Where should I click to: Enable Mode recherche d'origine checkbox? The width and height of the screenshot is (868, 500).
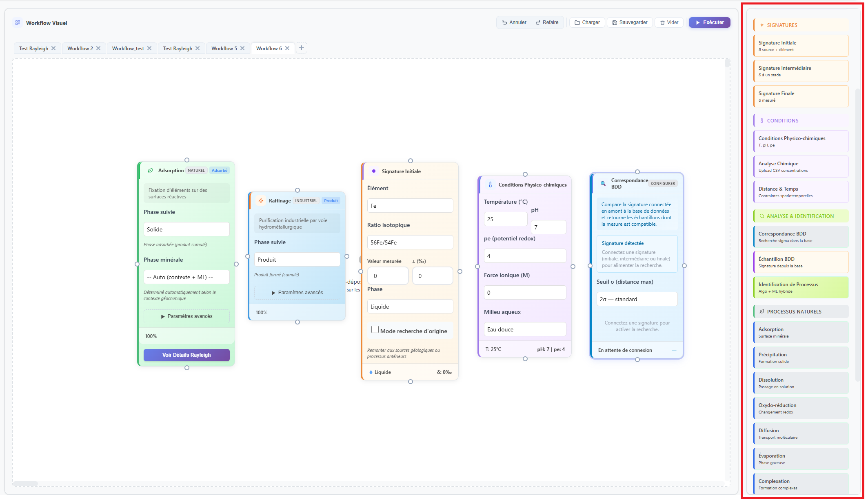click(x=375, y=330)
